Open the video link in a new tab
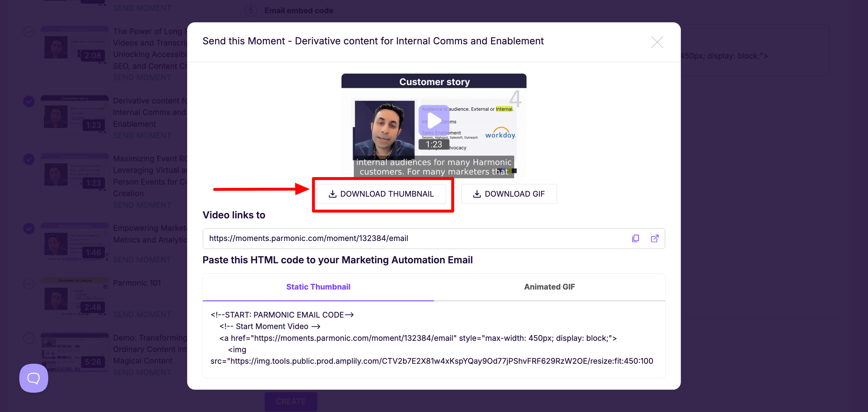868x412 pixels. pyautogui.click(x=654, y=238)
